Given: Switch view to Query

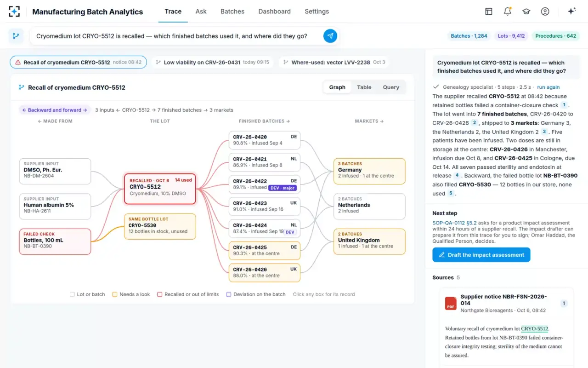Looking at the screenshot, I should [x=391, y=87].
